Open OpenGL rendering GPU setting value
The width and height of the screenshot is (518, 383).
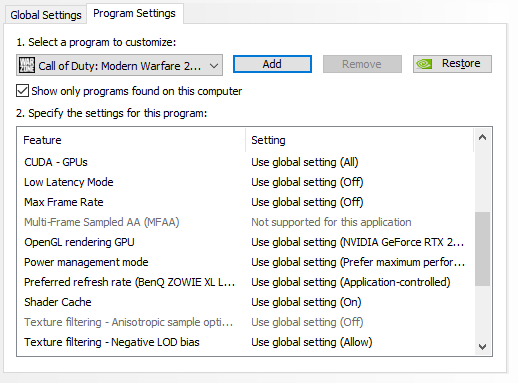(357, 242)
